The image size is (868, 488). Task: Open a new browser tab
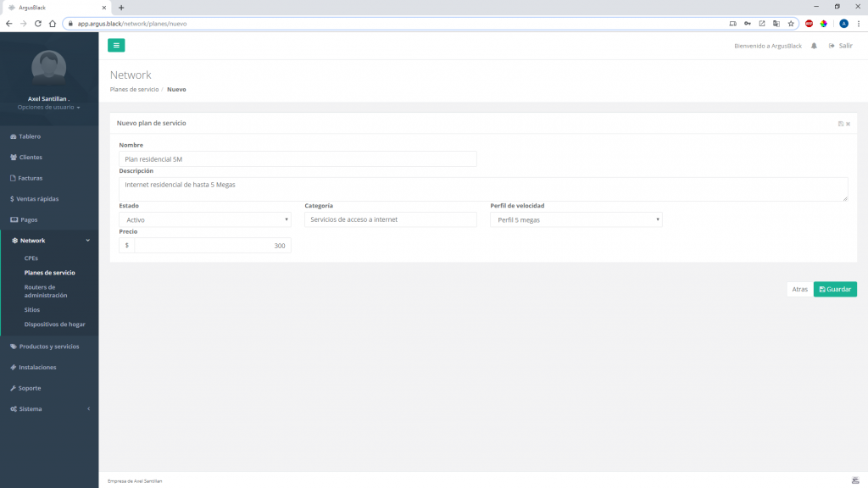(x=121, y=8)
